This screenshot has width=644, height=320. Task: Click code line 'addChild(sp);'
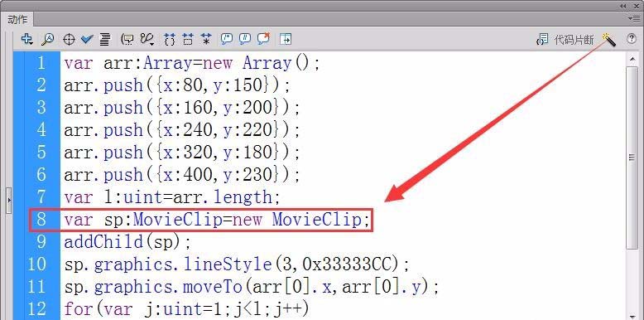tap(127, 241)
